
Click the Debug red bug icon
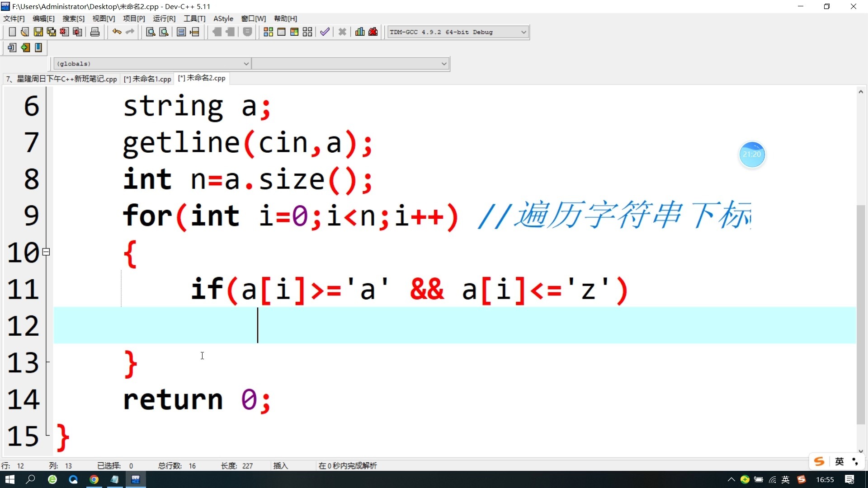coord(373,32)
